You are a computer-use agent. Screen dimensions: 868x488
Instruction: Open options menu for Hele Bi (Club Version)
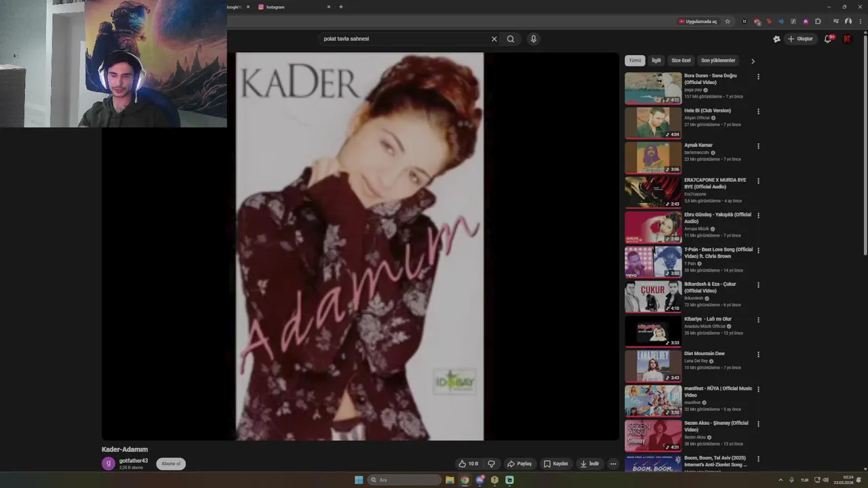coord(758,111)
